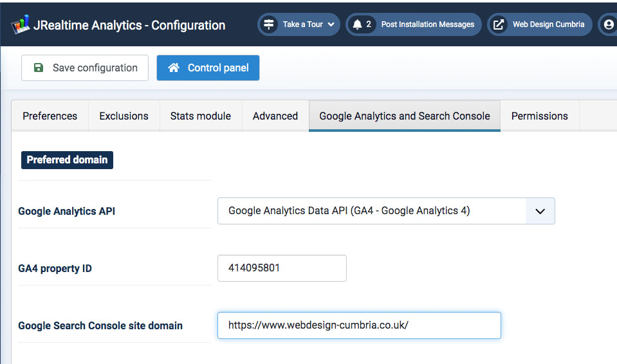Image resolution: width=617 pixels, height=364 pixels.
Task: Click the external link icon beside Web Design Cumbria
Action: click(499, 24)
